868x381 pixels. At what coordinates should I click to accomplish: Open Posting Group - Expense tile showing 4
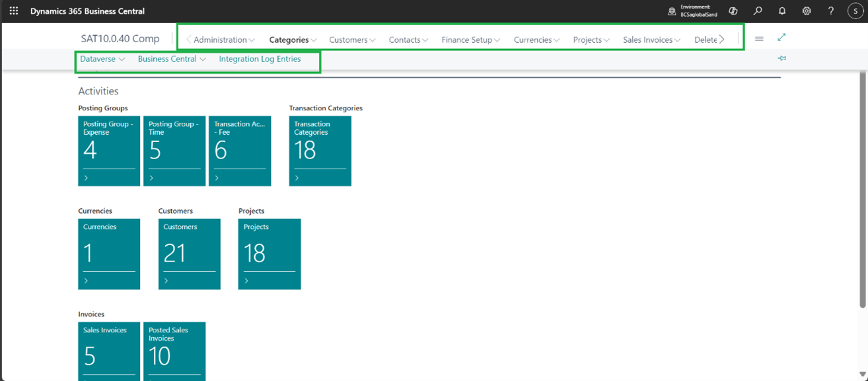click(109, 151)
